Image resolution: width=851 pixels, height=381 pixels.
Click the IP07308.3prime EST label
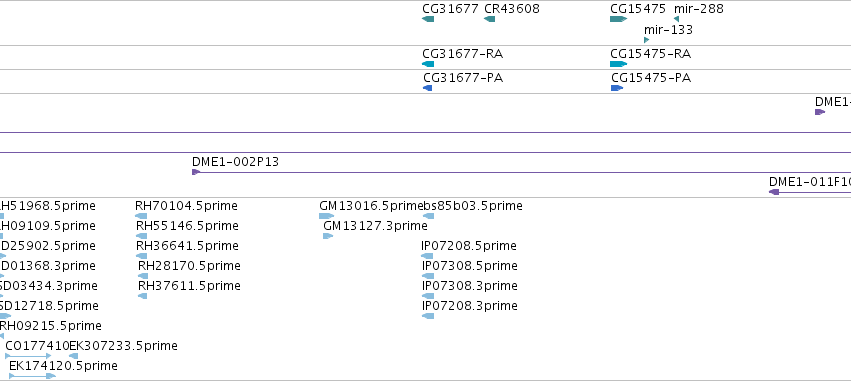(x=469, y=285)
